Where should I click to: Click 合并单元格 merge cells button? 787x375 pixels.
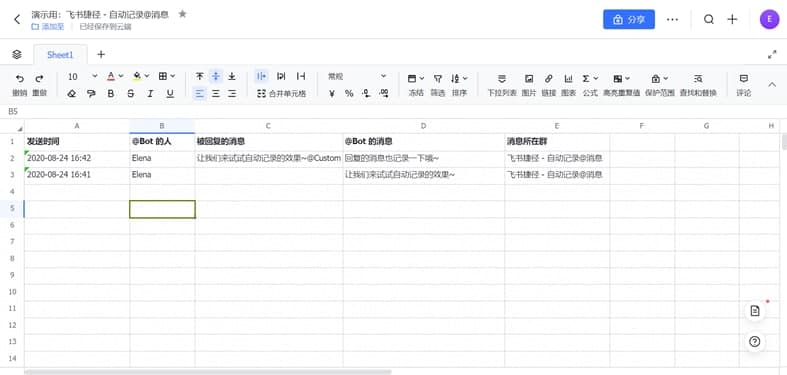(282, 93)
